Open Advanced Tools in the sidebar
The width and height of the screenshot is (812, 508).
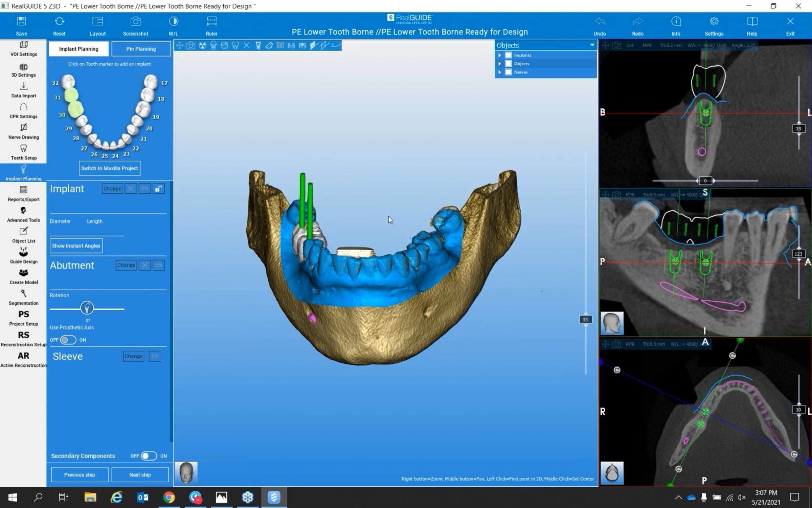(x=23, y=215)
